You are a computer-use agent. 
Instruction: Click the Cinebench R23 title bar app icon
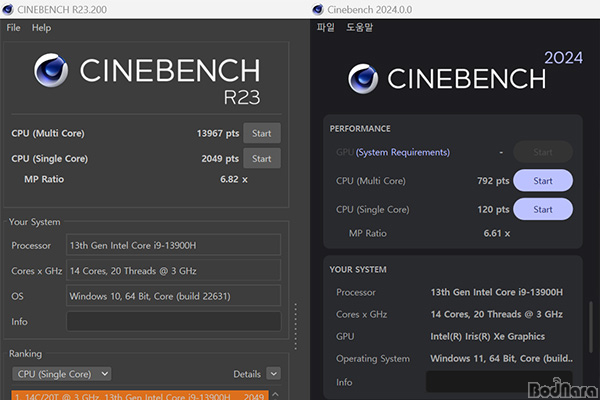point(8,9)
